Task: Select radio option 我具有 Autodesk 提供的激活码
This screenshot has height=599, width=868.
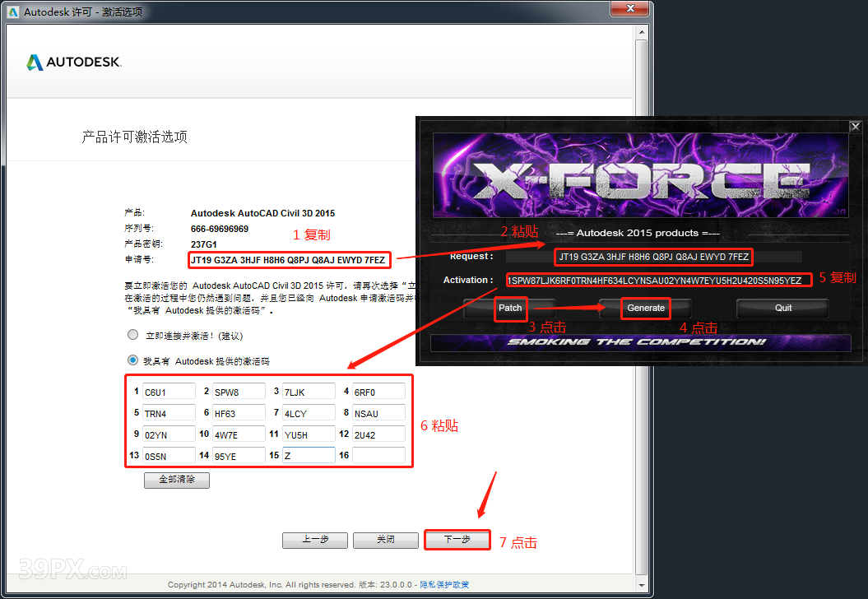Action: click(x=132, y=359)
